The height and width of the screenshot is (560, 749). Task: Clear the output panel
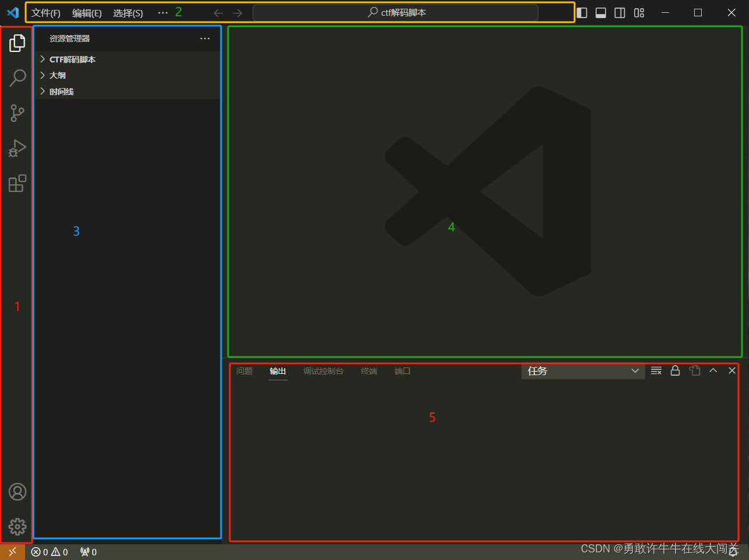656,370
